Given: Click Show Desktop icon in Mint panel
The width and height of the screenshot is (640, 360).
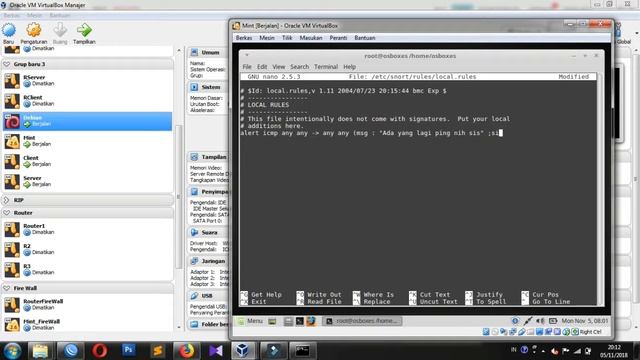Looking at the screenshot, I should click(x=272, y=321).
